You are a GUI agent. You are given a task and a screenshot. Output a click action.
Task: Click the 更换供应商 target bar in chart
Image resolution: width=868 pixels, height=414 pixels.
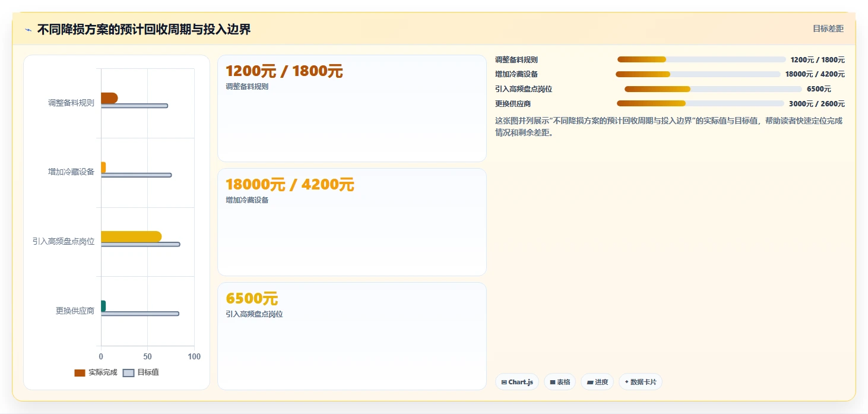coord(140,313)
